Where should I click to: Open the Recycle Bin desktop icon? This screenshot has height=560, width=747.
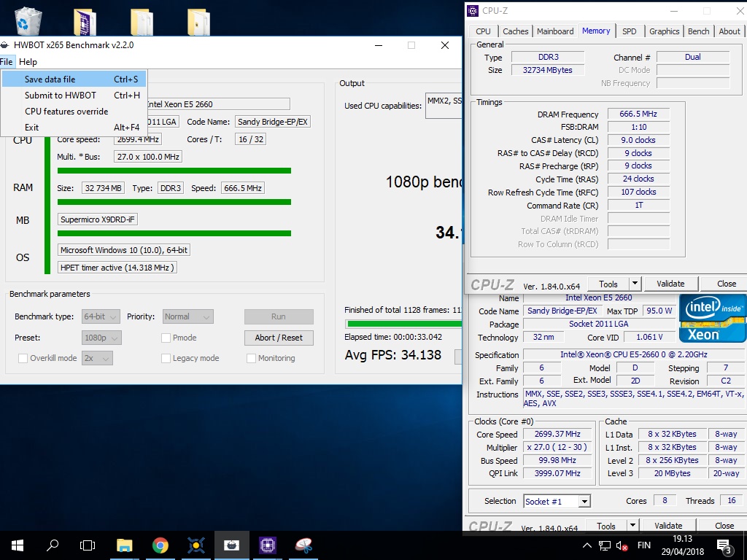[28, 20]
